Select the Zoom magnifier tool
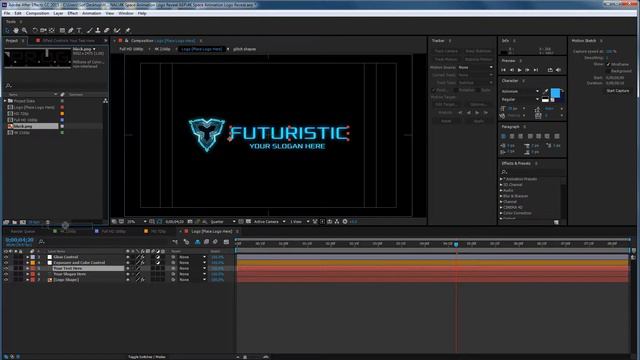The width and height of the screenshot is (640, 360). (24, 30)
